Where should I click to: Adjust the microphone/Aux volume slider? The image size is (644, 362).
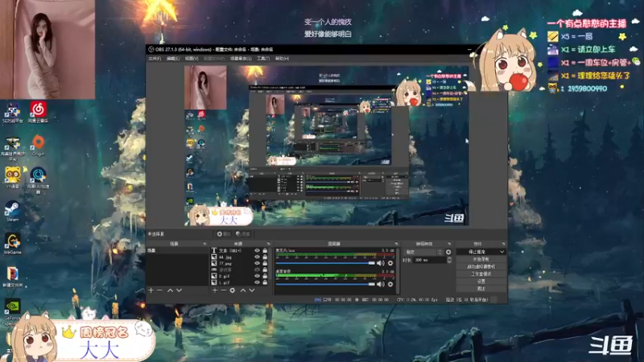325,263
